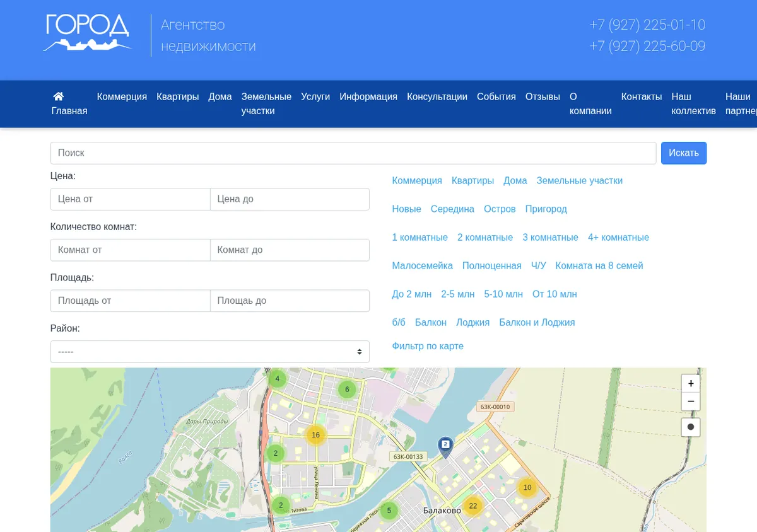Screen dimensions: 757x532
Task: Select the 5-10 млн price filter
Action: pyautogui.click(x=503, y=294)
